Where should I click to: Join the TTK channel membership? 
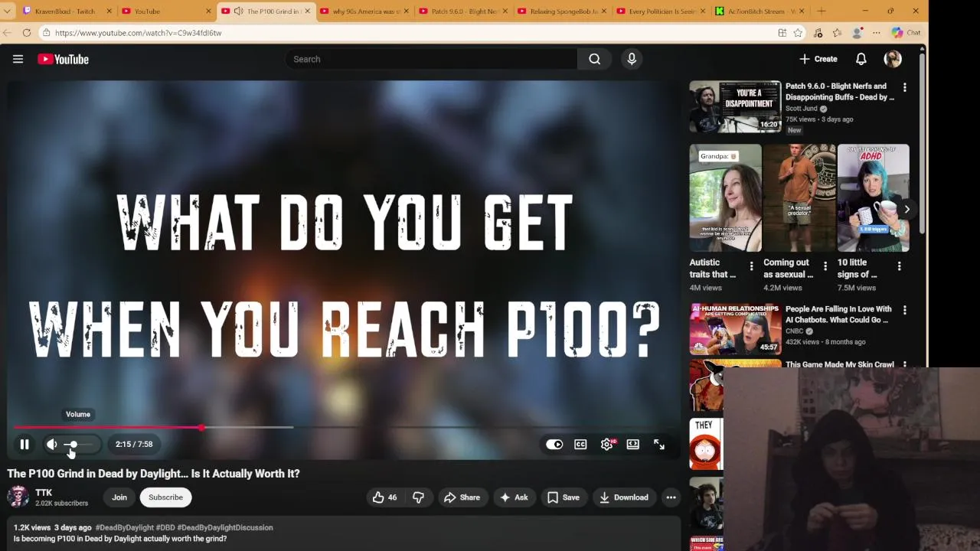pyautogui.click(x=119, y=497)
